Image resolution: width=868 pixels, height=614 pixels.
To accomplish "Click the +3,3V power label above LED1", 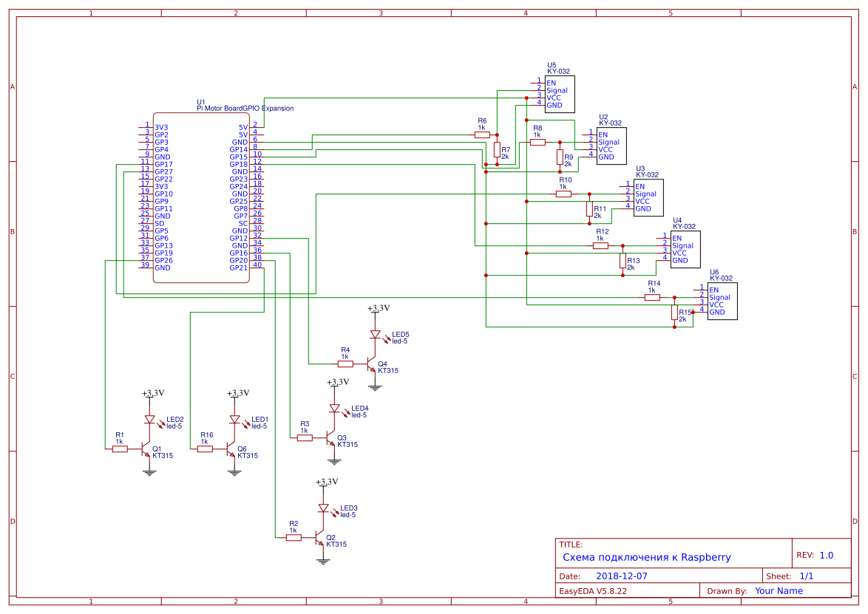I will point(238,393).
